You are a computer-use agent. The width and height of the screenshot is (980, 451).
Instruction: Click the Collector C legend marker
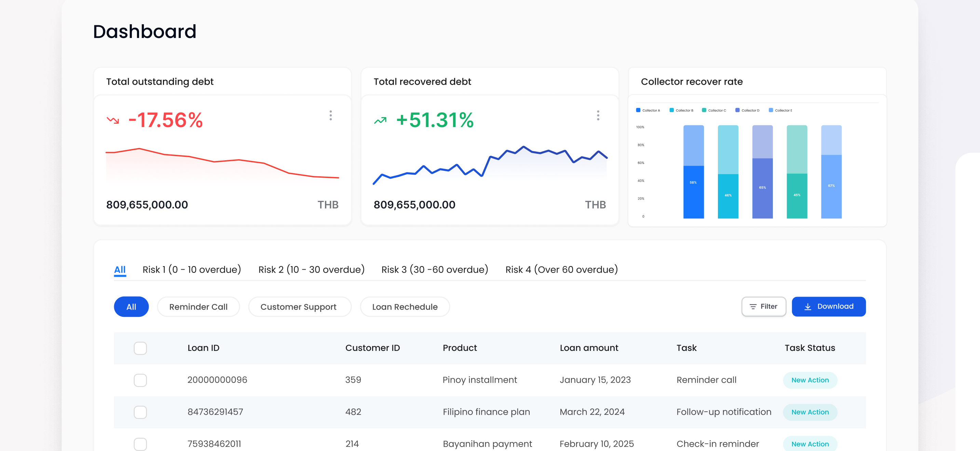pyautogui.click(x=704, y=110)
